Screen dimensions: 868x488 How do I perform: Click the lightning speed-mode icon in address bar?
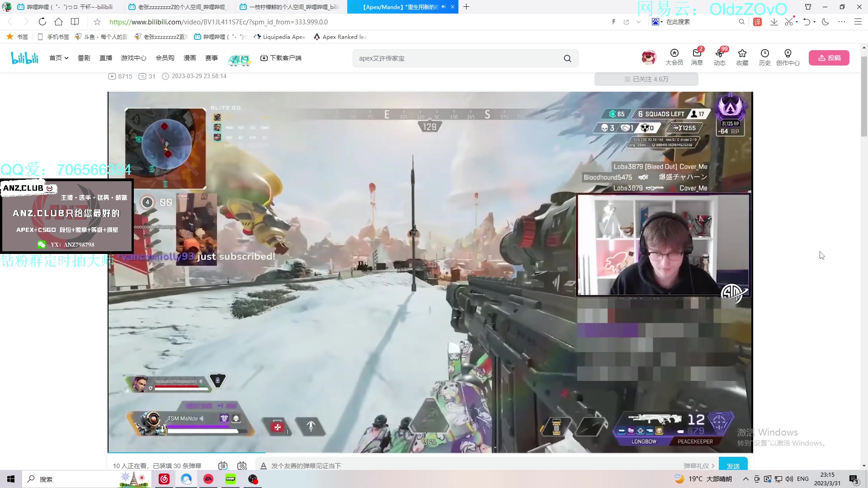click(x=613, y=22)
